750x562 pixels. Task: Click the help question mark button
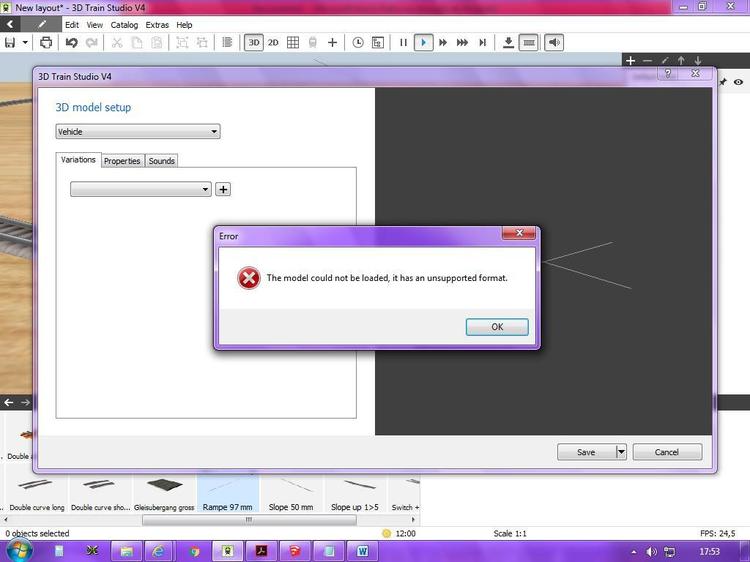pos(668,74)
